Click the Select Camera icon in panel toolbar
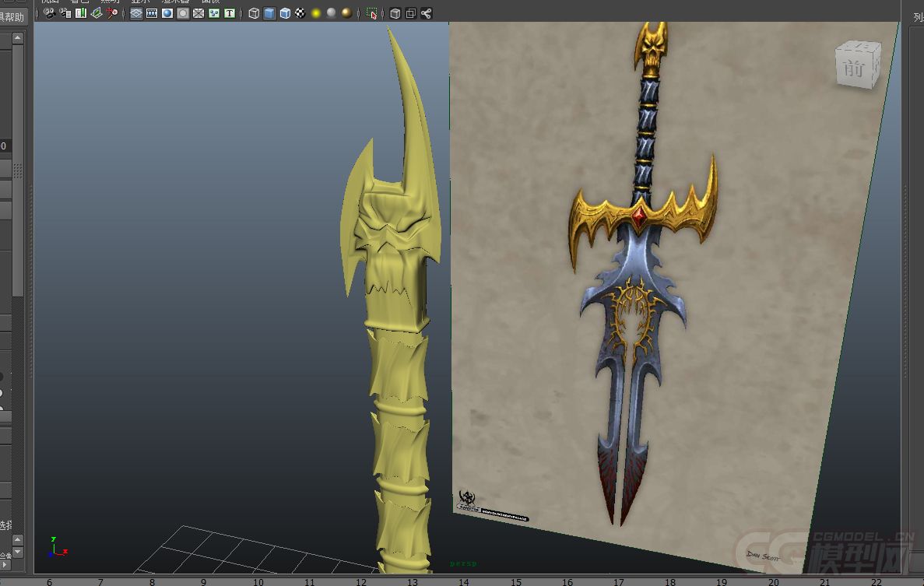 point(49,13)
